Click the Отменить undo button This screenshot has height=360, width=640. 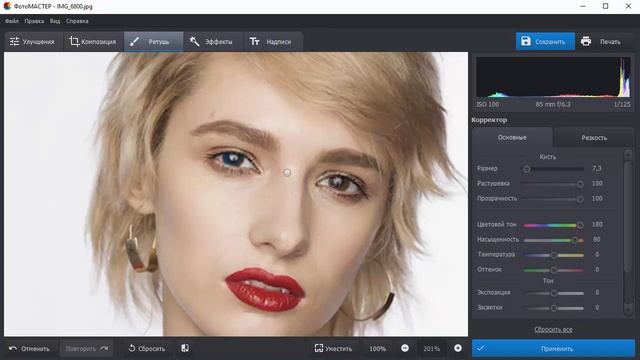point(30,349)
